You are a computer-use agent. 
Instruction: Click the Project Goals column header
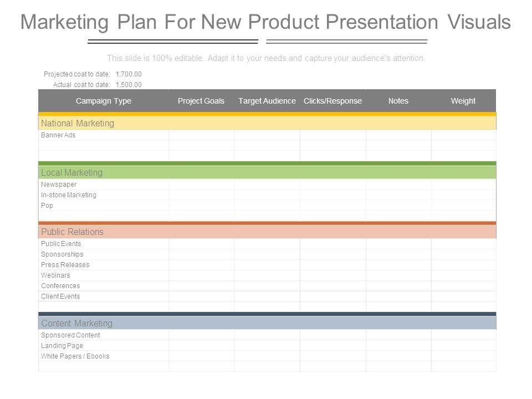(x=201, y=101)
